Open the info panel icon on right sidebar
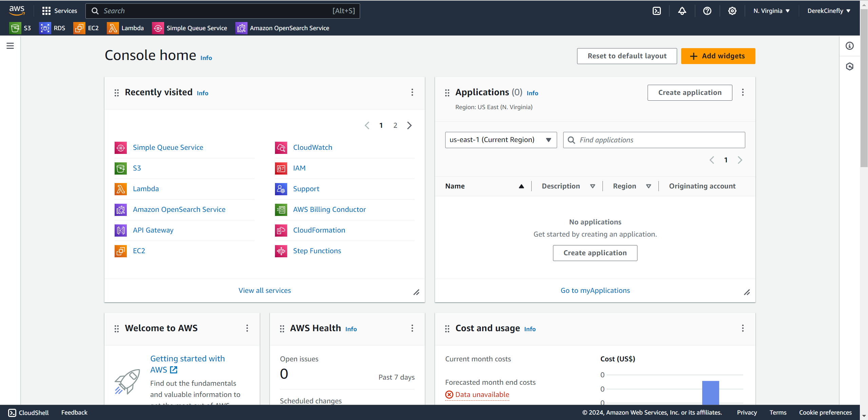The height and width of the screenshot is (420, 868). (850, 46)
